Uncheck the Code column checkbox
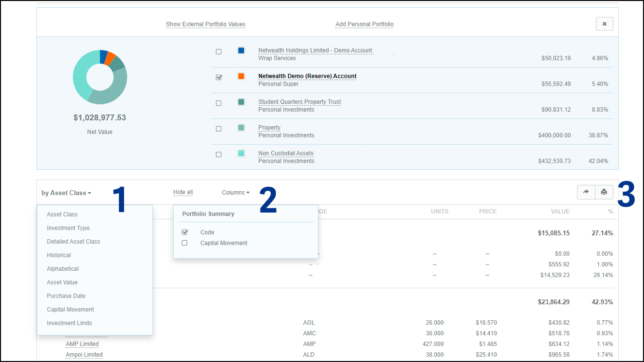The height and width of the screenshot is (362, 644). point(184,232)
